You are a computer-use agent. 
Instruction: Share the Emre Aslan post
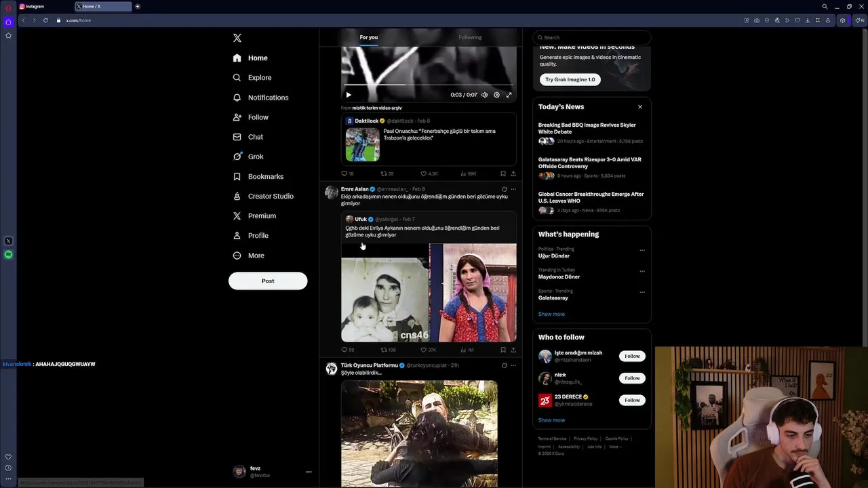pos(513,350)
